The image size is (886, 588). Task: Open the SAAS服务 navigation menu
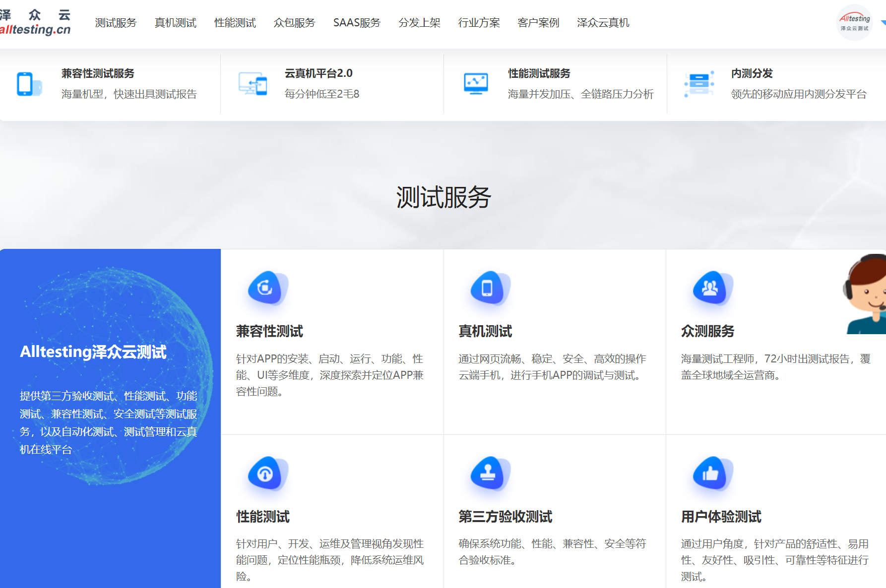357,23
